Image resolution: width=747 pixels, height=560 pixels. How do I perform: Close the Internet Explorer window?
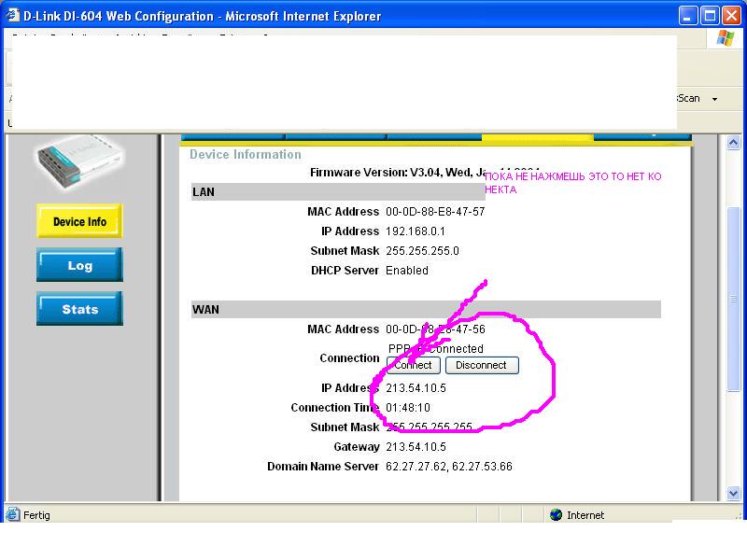click(731, 16)
